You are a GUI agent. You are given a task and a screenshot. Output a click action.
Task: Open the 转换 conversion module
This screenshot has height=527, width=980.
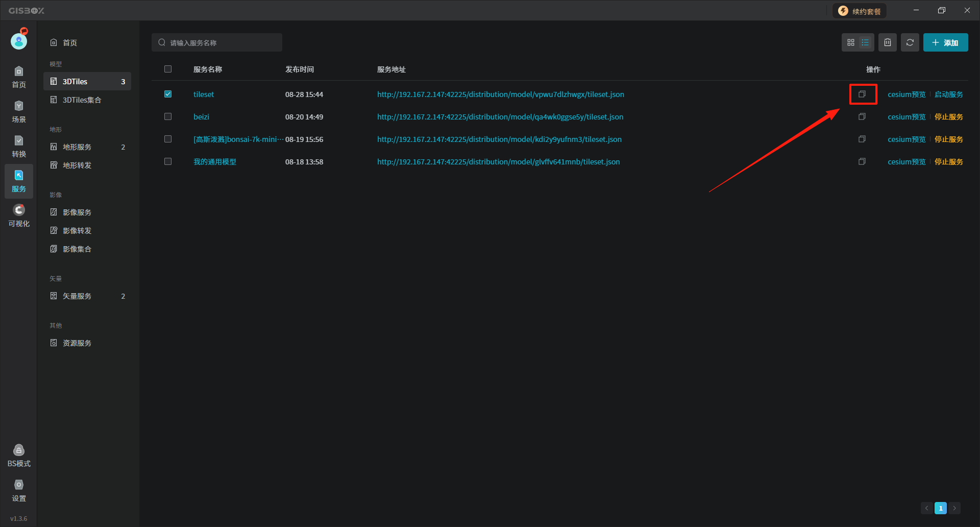tap(19, 146)
